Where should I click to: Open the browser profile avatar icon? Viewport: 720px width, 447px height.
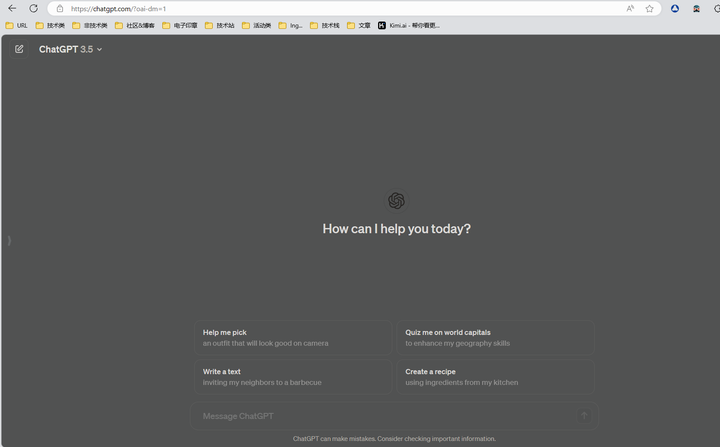[675, 8]
